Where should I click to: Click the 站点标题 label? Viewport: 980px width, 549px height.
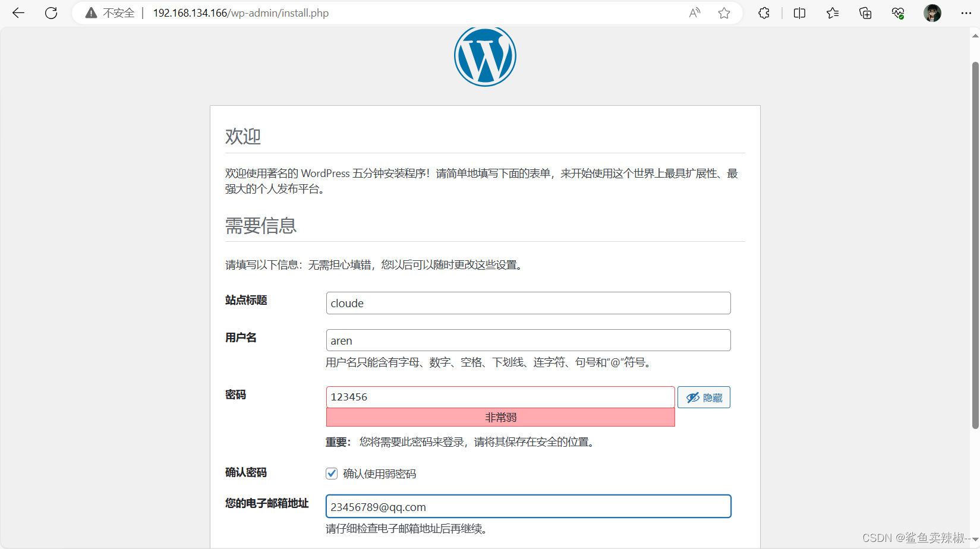coord(246,300)
